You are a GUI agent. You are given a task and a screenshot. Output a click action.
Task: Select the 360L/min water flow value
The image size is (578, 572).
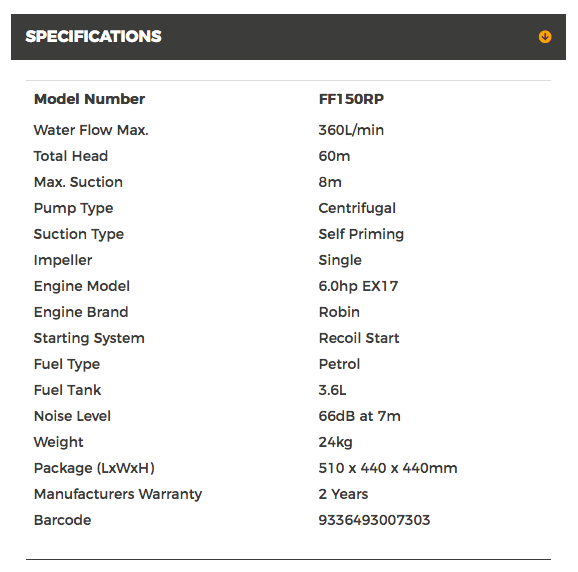(x=351, y=130)
